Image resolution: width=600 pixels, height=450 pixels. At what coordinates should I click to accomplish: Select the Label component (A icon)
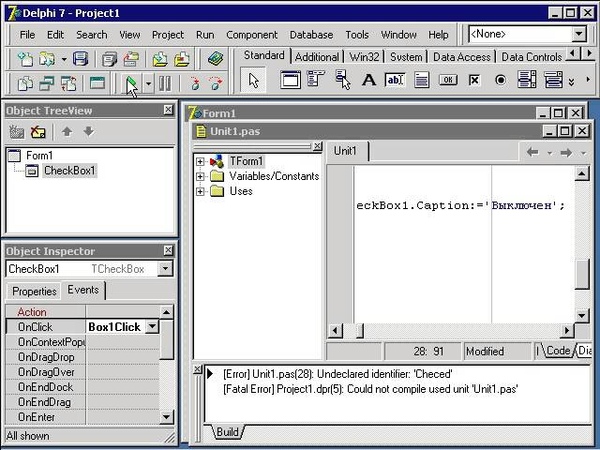pyautogui.click(x=369, y=80)
